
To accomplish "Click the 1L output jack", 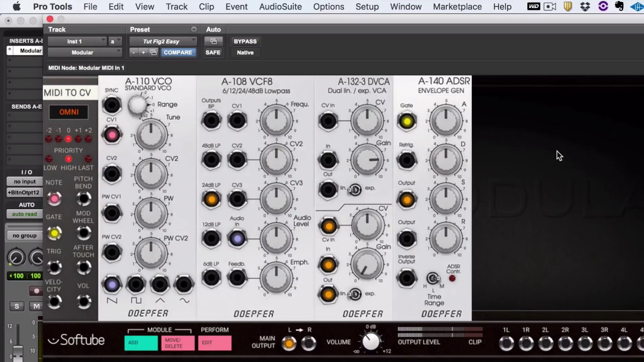I will tap(507, 343).
